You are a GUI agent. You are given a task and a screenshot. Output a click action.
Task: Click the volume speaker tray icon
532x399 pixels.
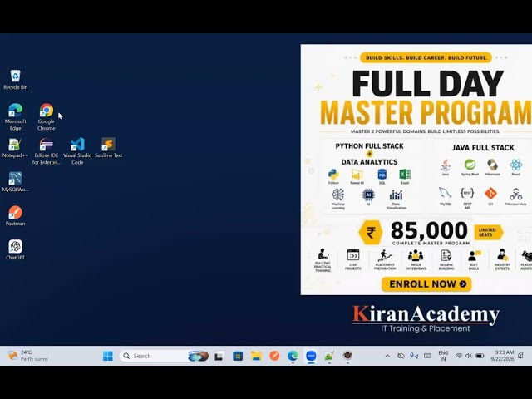[x=469, y=356]
